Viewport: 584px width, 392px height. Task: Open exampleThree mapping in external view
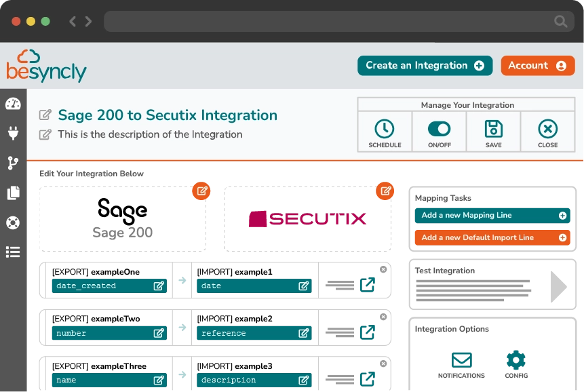click(x=367, y=379)
